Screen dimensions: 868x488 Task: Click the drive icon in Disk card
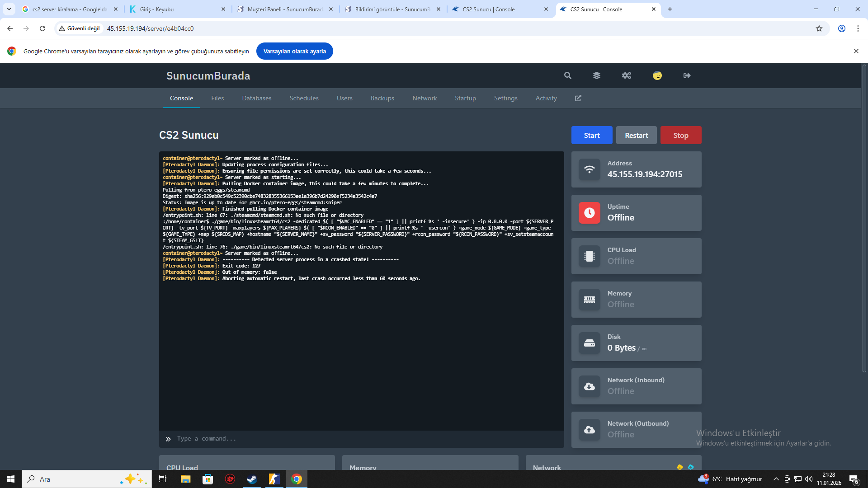[590, 343]
